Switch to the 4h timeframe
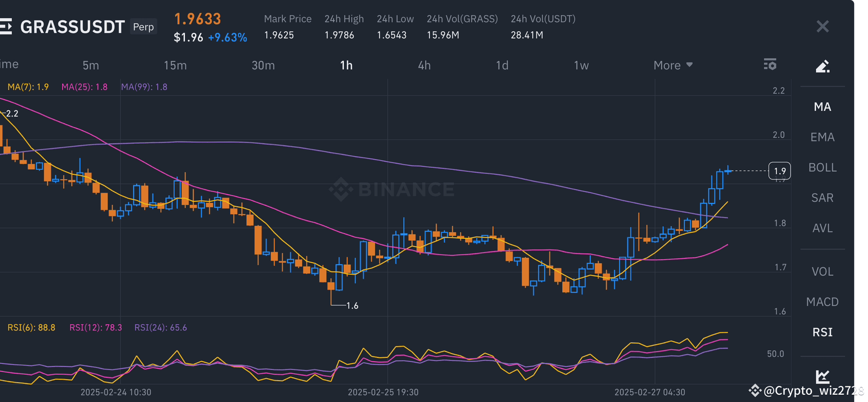 tap(424, 65)
